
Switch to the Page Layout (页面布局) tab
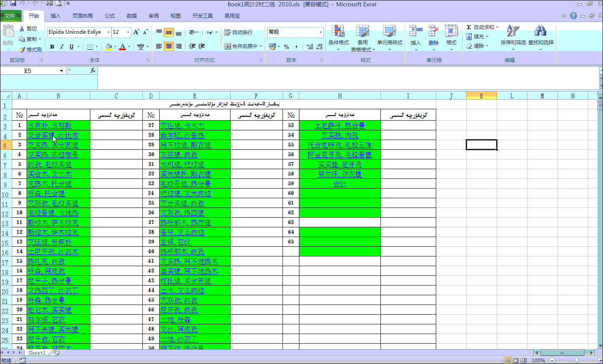82,16
